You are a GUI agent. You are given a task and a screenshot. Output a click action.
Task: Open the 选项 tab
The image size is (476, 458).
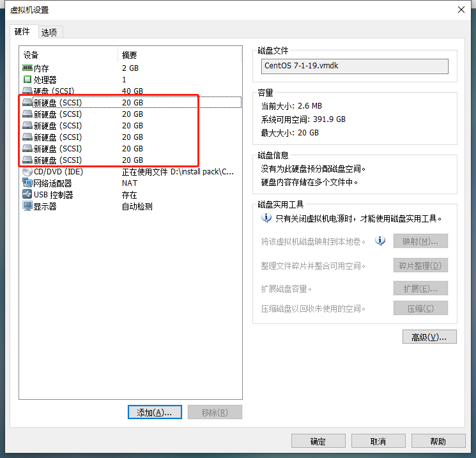(x=49, y=33)
